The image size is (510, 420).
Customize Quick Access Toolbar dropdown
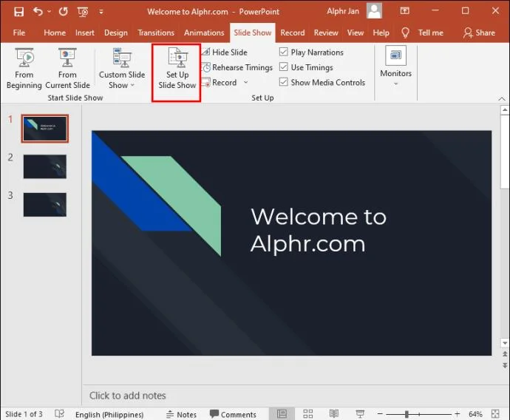pos(101,12)
